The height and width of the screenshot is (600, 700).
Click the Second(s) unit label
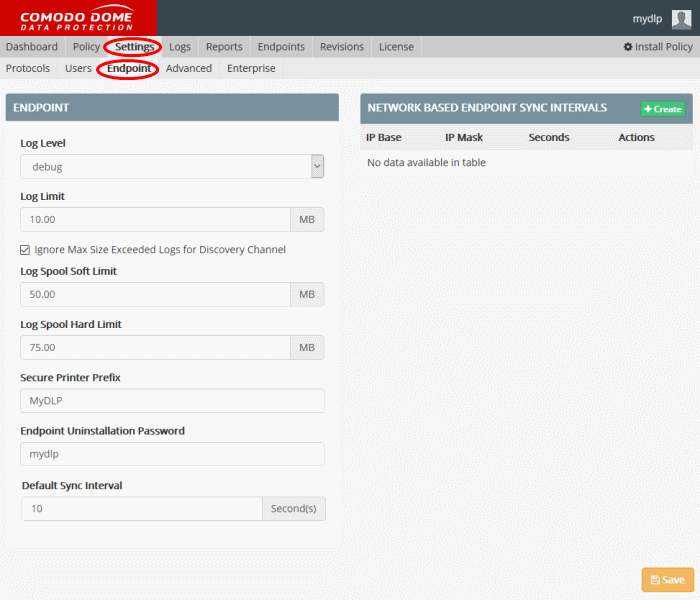(294, 508)
